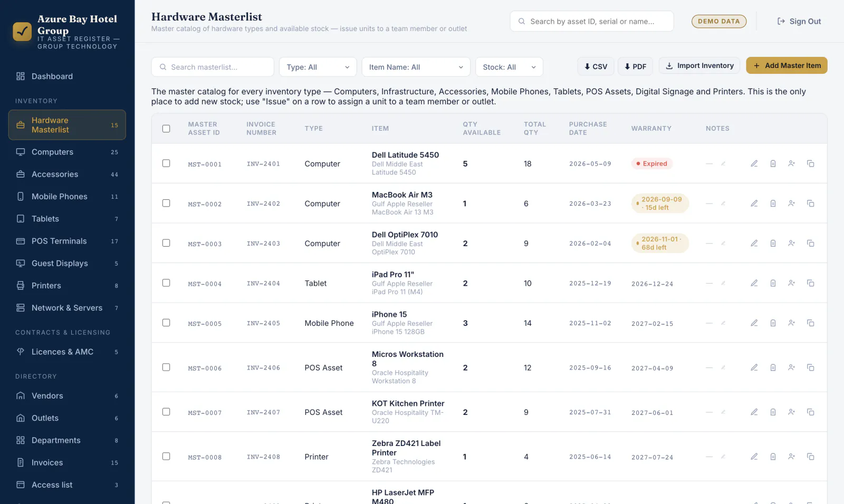Click phone icon beside Mobile Phones
The width and height of the screenshot is (844, 504).
(21, 197)
